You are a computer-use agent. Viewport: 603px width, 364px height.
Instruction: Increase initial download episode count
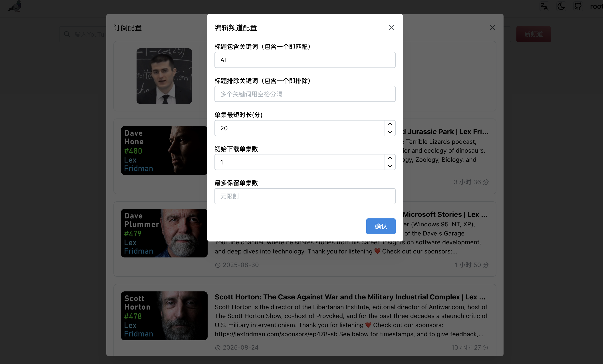click(x=390, y=158)
